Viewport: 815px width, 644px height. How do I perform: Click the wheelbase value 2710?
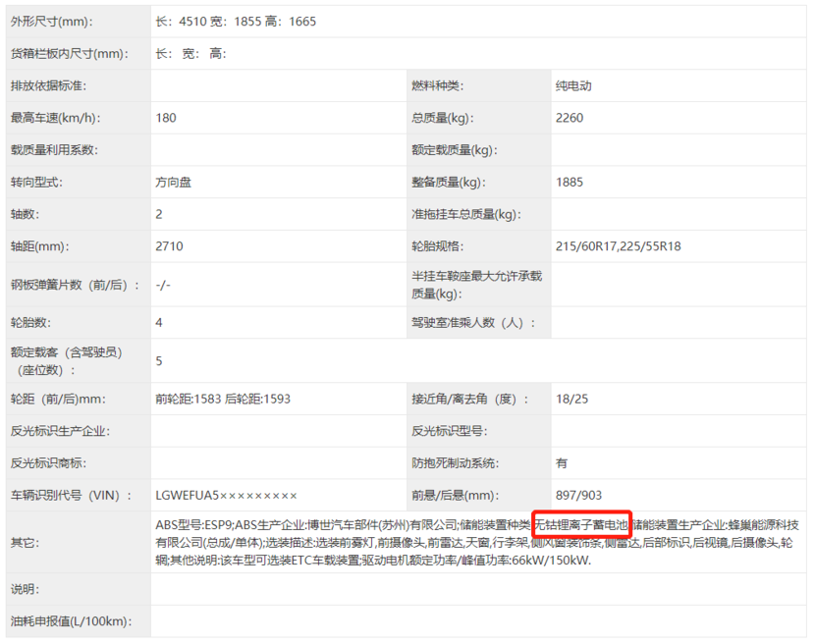coord(169,246)
